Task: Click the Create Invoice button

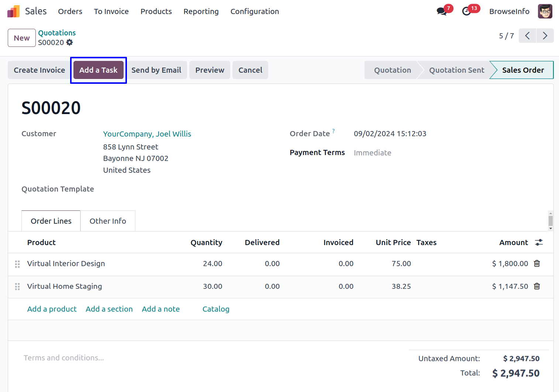Action: click(x=39, y=70)
